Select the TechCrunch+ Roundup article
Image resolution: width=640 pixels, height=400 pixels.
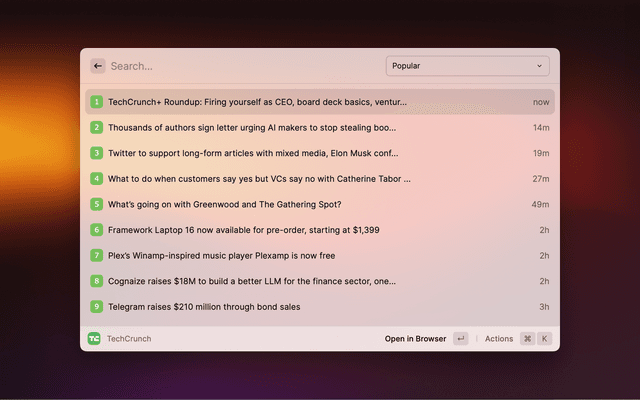click(x=257, y=102)
